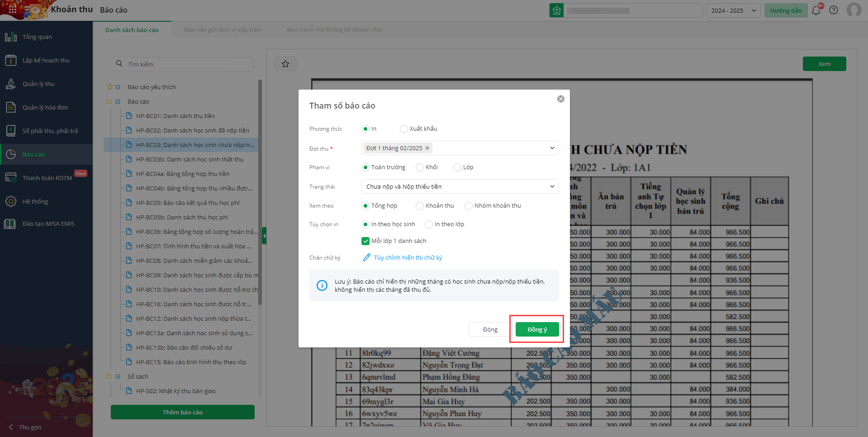Select Toàn trường scope radio
Viewport: 868px width, 437px height.
365,167
